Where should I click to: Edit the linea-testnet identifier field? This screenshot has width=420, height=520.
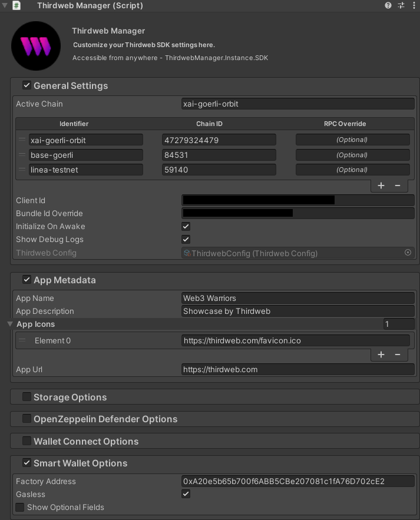[86, 170]
